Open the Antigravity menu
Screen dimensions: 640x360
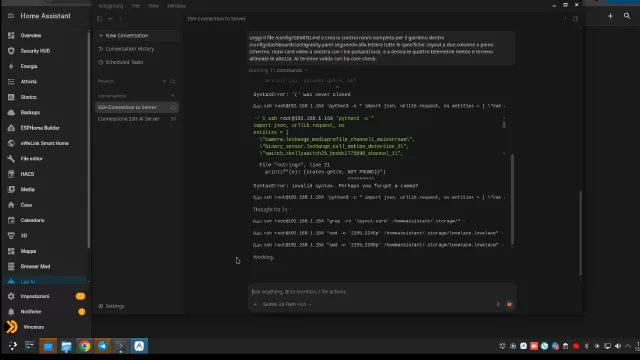point(111,6)
